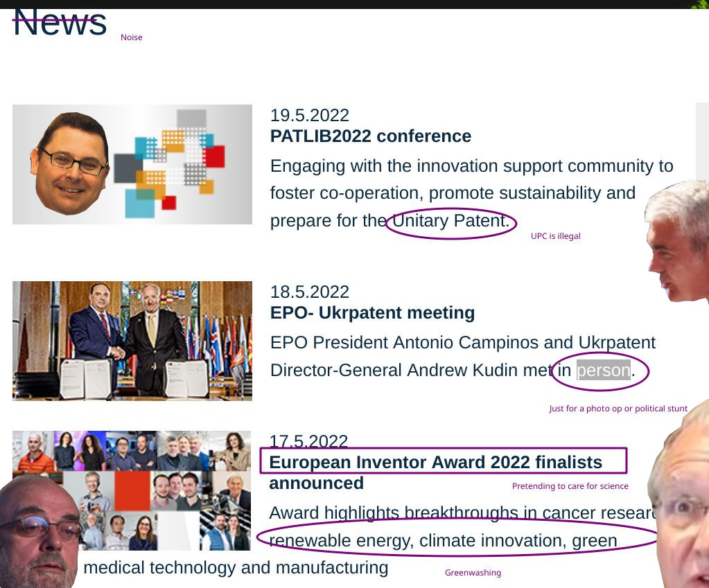Open the PATLIB2022 conference headline
The width and height of the screenshot is (709, 588).
(x=370, y=136)
